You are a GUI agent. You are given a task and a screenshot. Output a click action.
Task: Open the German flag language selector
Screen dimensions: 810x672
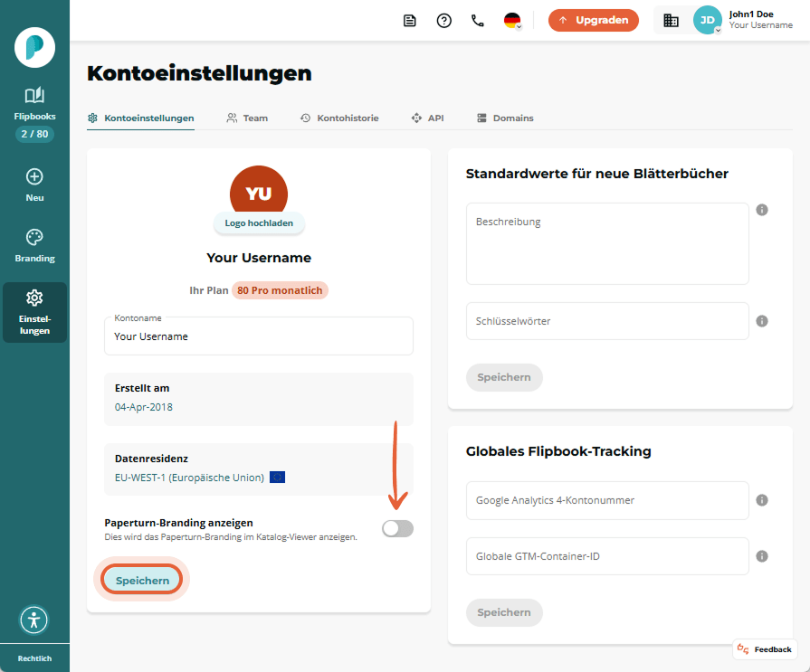tap(512, 21)
